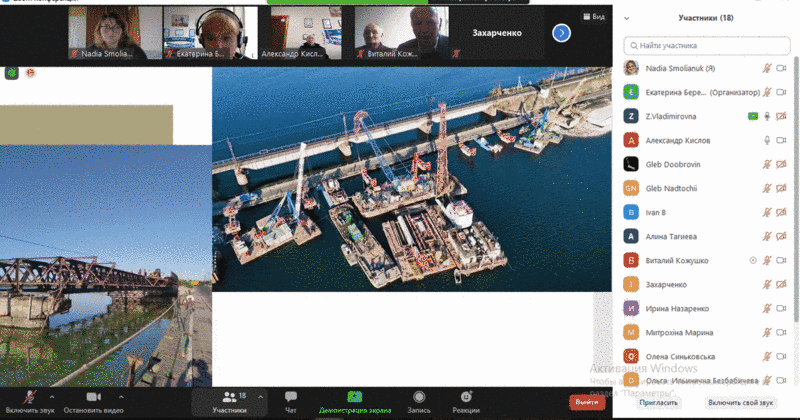800x420 pixels.
Task: Click the participants list scrollbar
Action: (795, 190)
